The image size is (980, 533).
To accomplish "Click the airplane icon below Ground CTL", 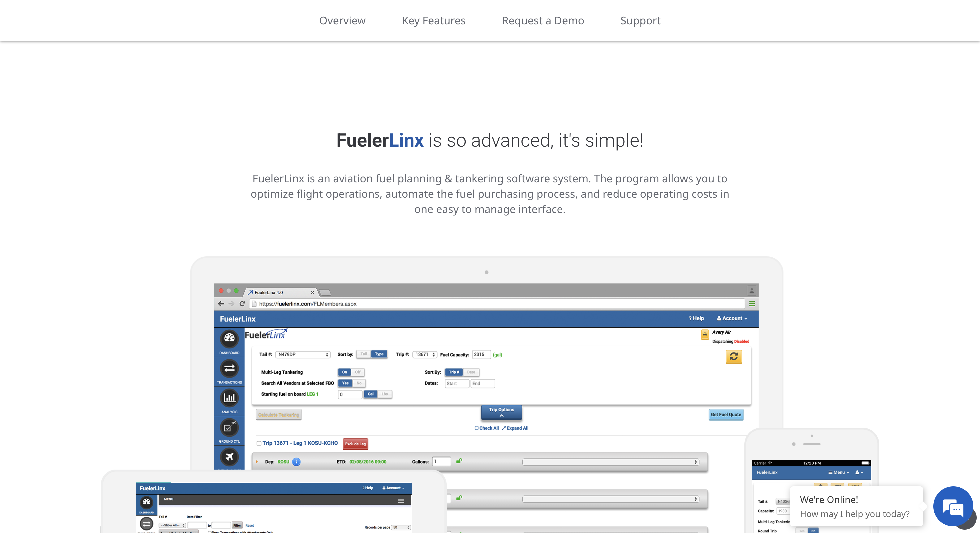I will pos(229,457).
